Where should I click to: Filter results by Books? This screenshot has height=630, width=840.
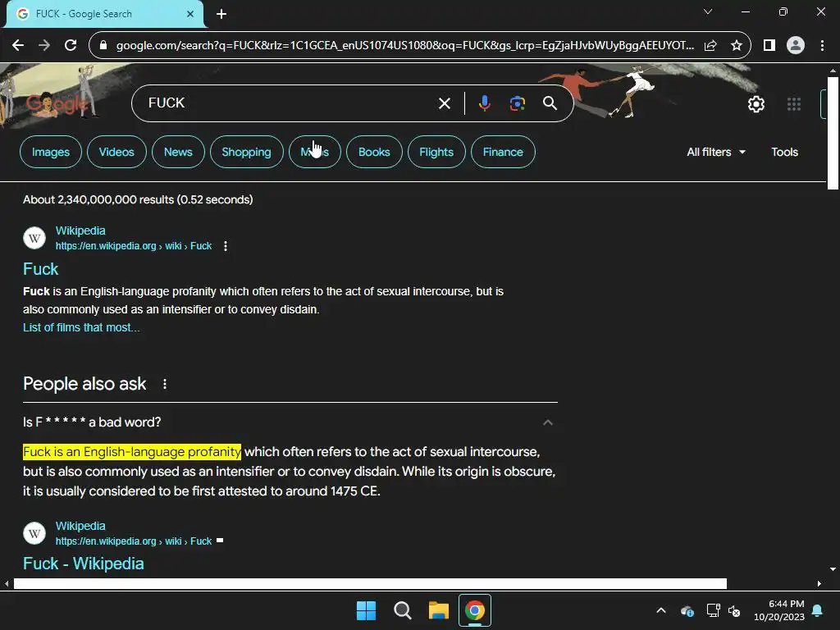tap(374, 152)
